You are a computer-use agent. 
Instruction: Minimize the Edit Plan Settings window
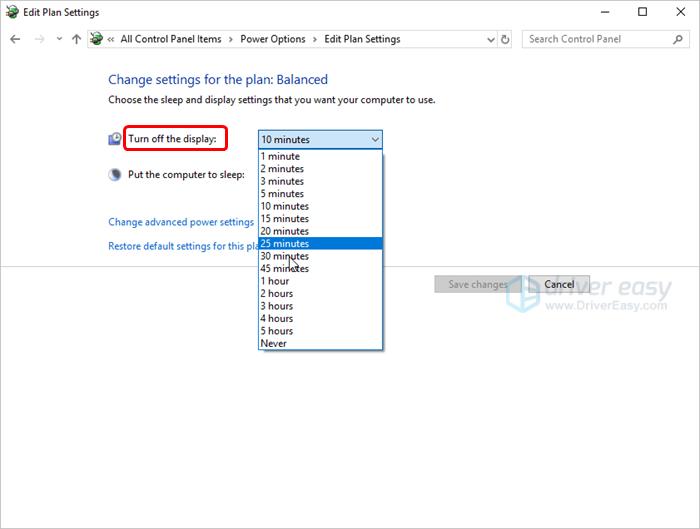click(605, 12)
